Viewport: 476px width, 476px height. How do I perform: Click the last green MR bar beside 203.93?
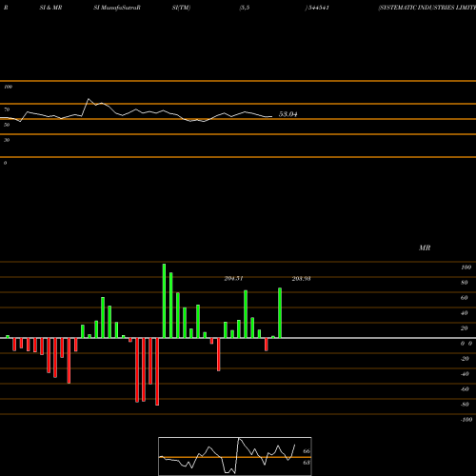click(280, 313)
